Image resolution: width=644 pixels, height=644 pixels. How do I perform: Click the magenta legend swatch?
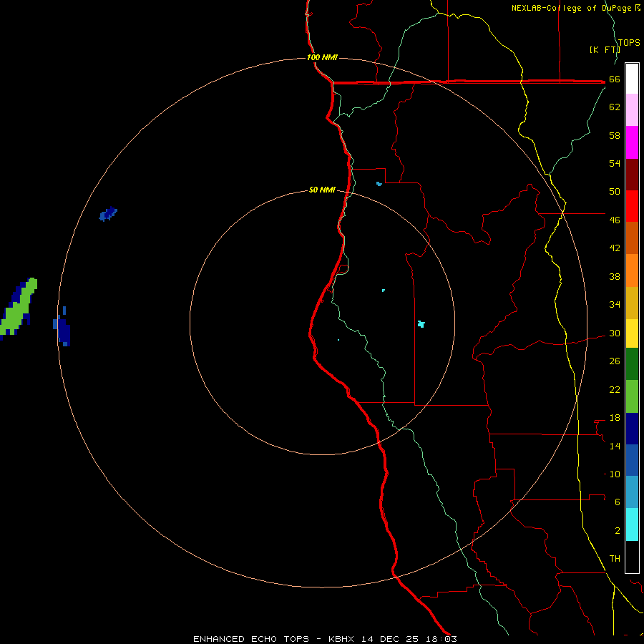[x=632, y=142]
